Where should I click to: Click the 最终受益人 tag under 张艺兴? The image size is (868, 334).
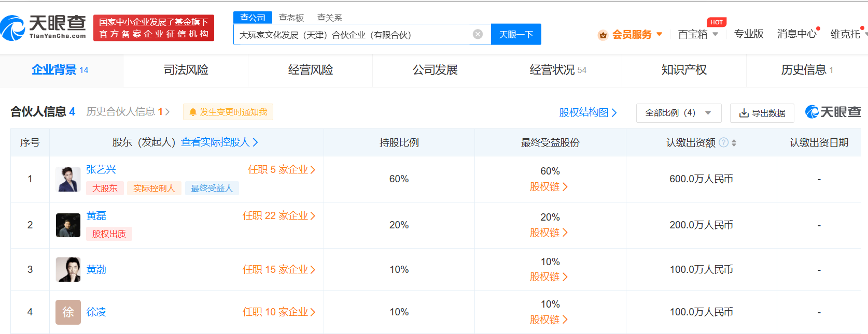(x=212, y=188)
